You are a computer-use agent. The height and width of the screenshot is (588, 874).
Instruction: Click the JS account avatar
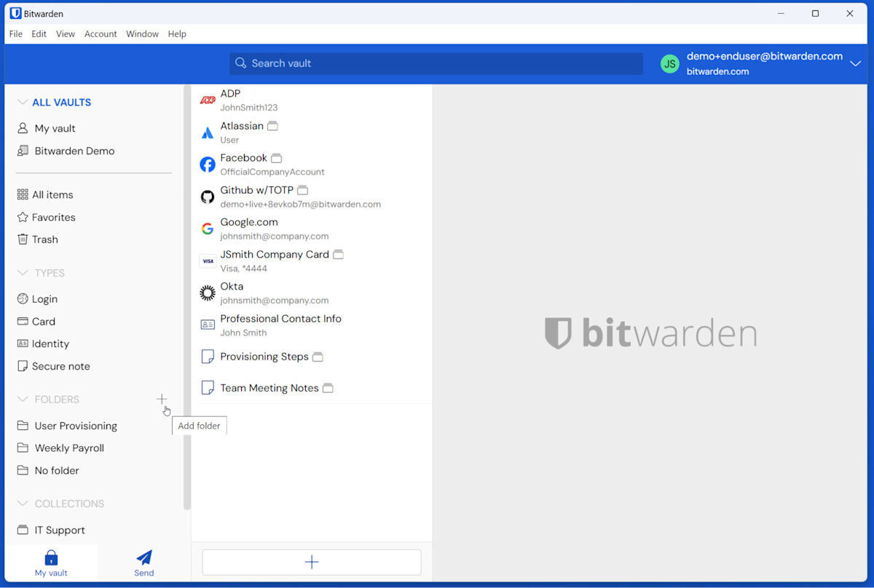[669, 64]
